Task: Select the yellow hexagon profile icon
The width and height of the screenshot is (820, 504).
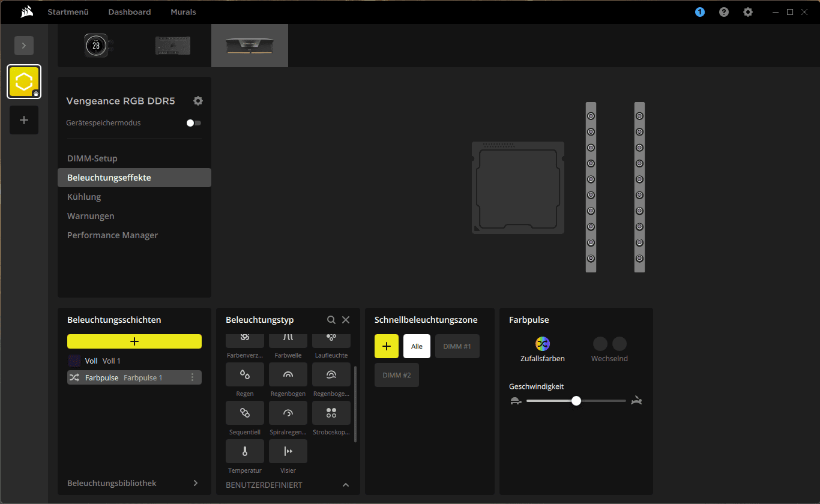Action: [24, 82]
